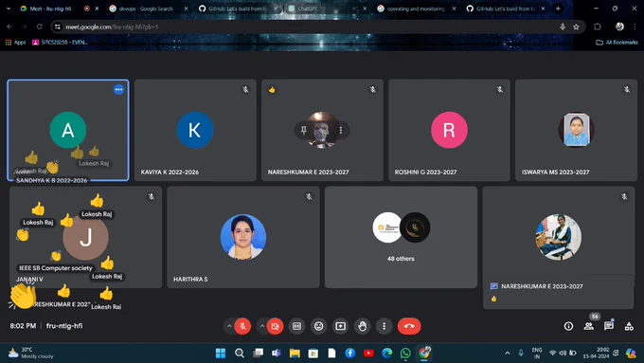644x363 pixels.
Task: Bookmark this page with the star icon
Action: 576,27
